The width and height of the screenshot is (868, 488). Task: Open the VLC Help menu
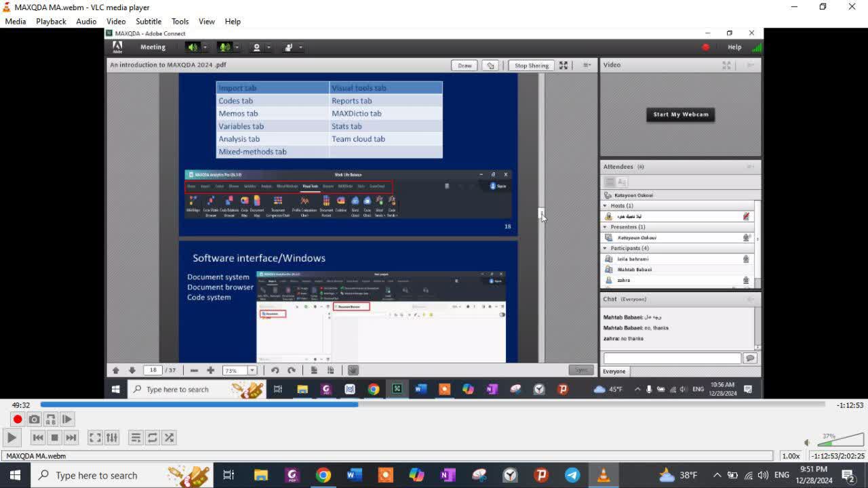[x=233, y=21]
